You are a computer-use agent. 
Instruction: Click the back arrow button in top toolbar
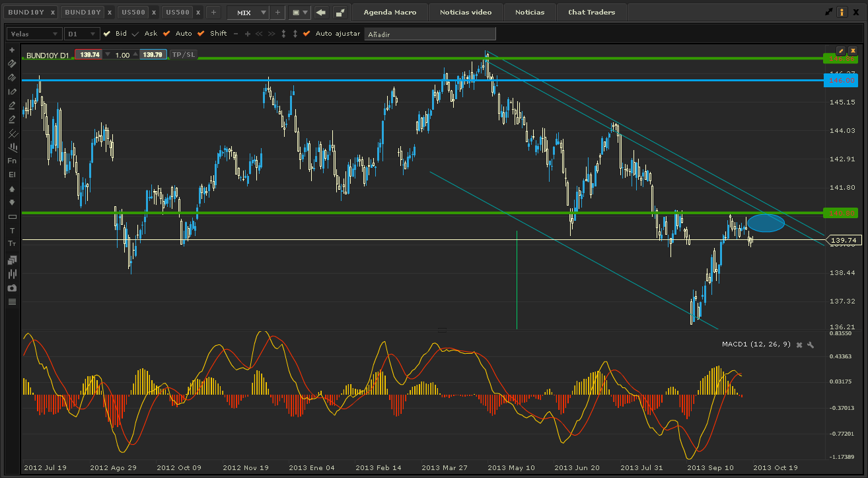321,12
